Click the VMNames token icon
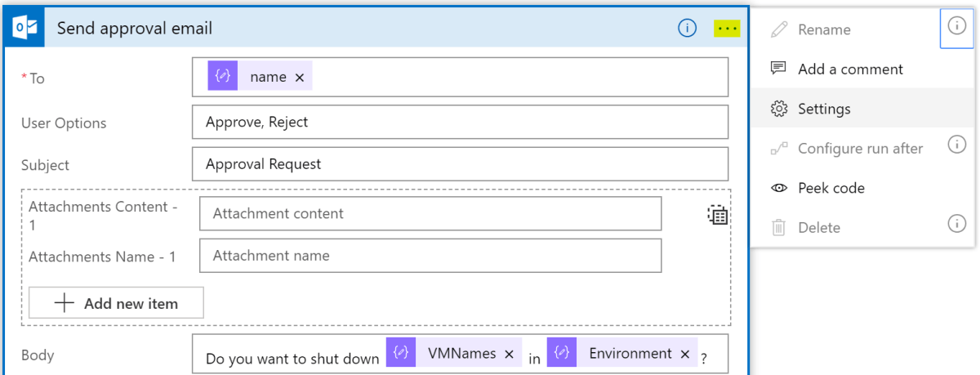This screenshot has height=375, width=980. tap(400, 353)
